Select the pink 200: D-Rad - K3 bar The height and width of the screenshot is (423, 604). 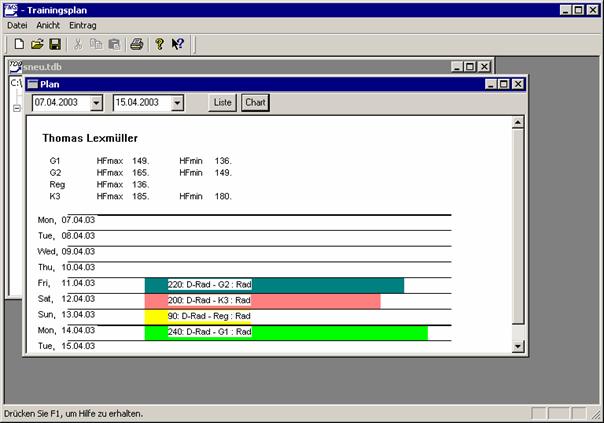pos(263,301)
